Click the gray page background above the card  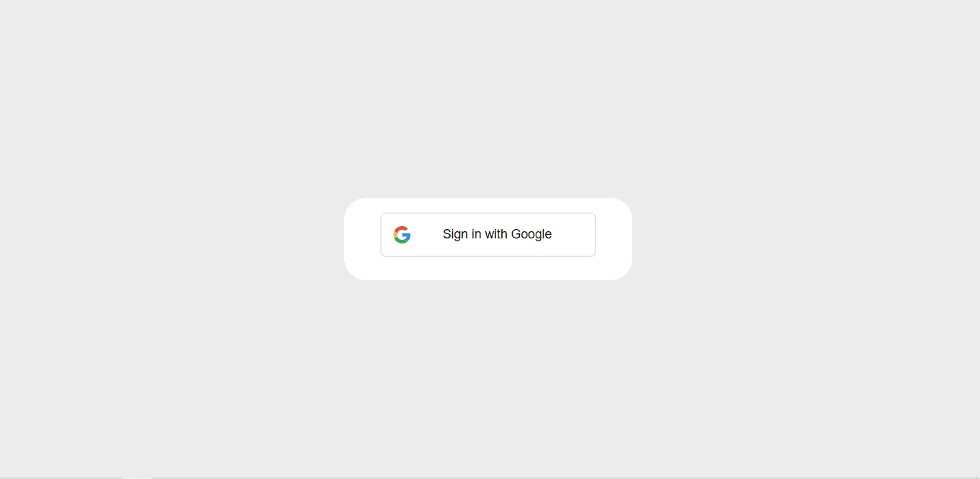tap(488, 101)
